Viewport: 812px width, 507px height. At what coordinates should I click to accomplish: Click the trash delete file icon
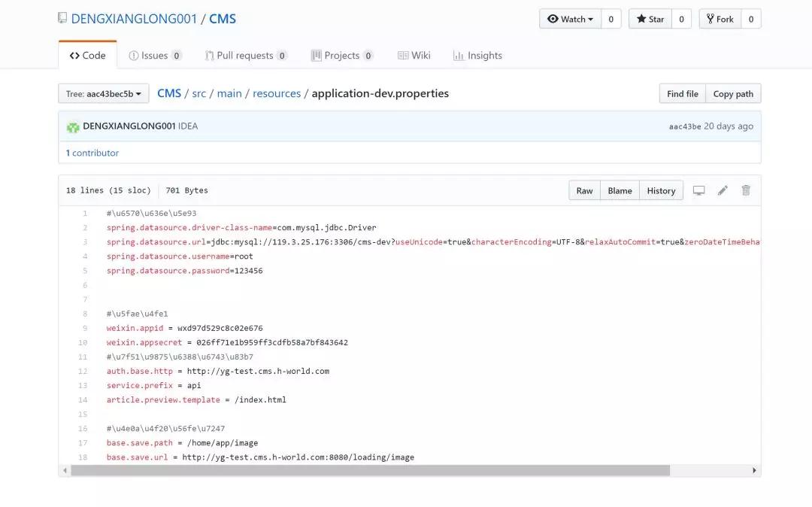coord(746,190)
